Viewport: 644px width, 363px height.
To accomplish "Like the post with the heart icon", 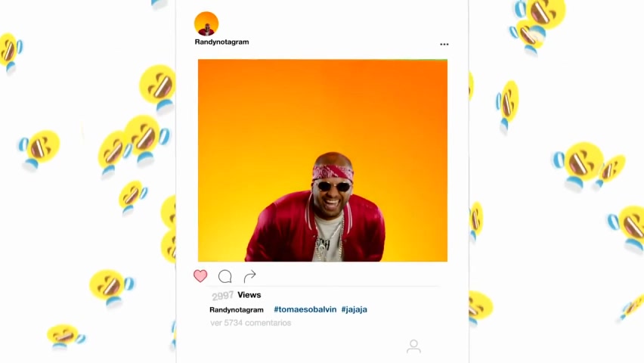I will point(200,276).
